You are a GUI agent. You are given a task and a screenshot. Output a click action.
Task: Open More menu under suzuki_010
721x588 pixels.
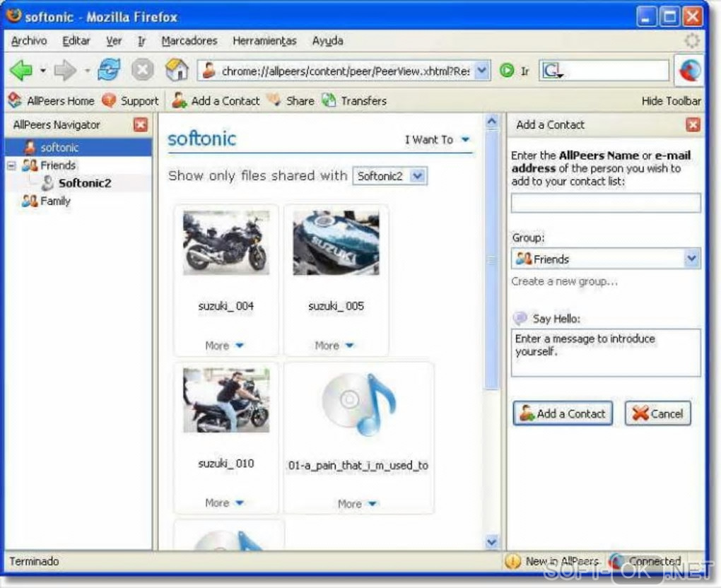[x=224, y=502]
